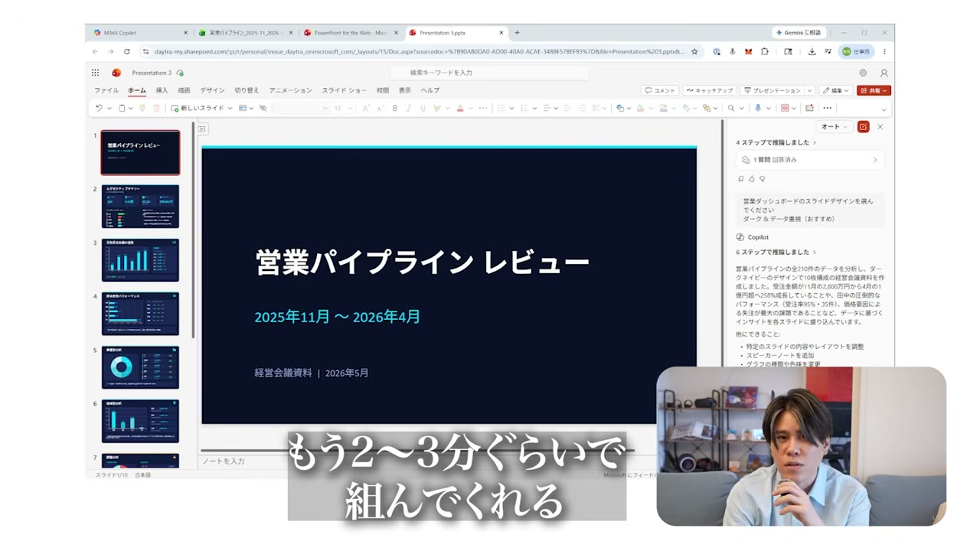The height and width of the screenshot is (551, 980).
Task: Expand the ribbon with the chevron
Action: tap(884, 109)
